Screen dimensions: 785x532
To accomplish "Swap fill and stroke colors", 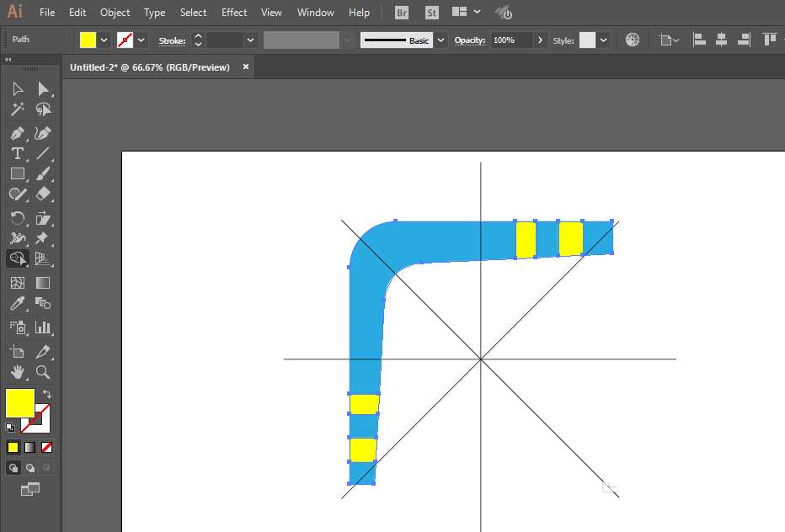I will tap(47, 394).
